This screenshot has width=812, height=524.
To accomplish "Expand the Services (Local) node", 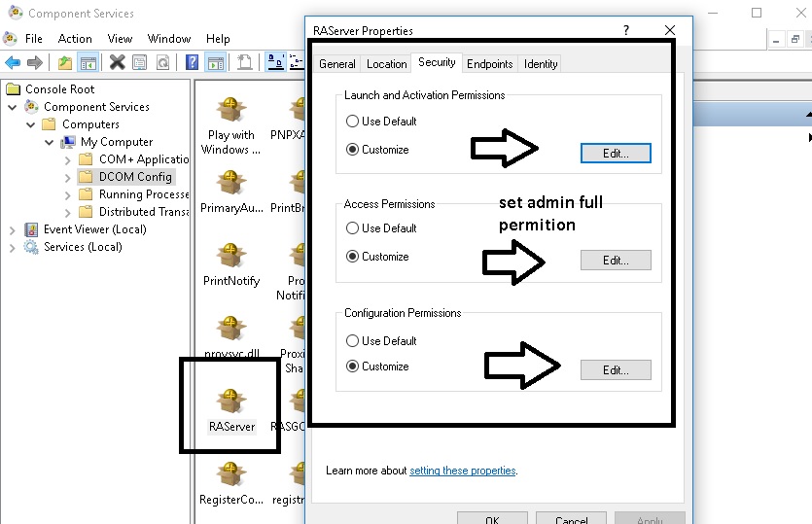I will (13, 248).
